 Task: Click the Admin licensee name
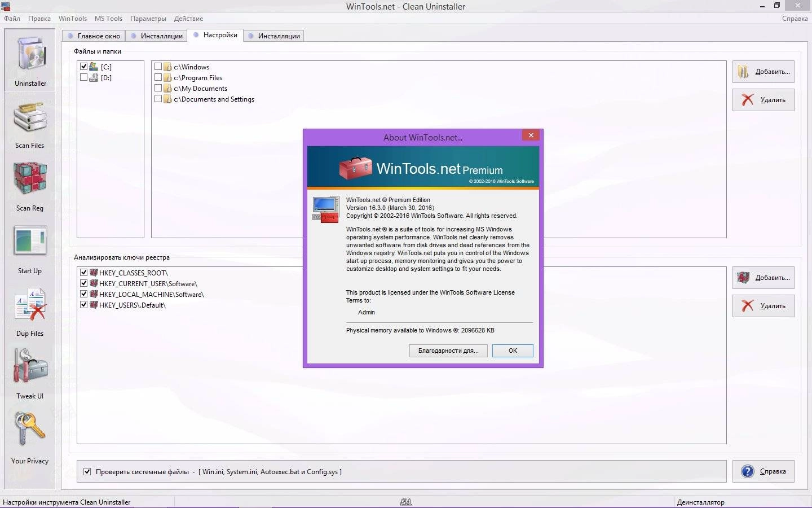click(367, 312)
